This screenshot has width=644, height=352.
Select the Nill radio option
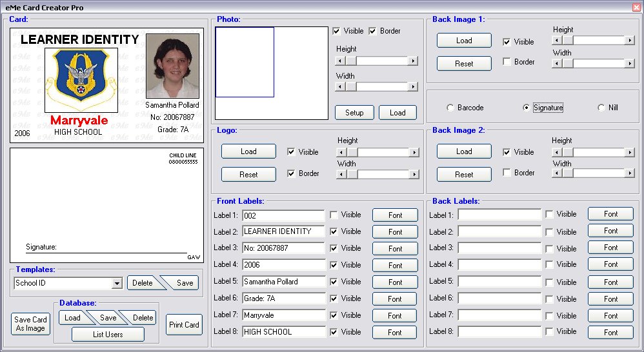click(601, 108)
